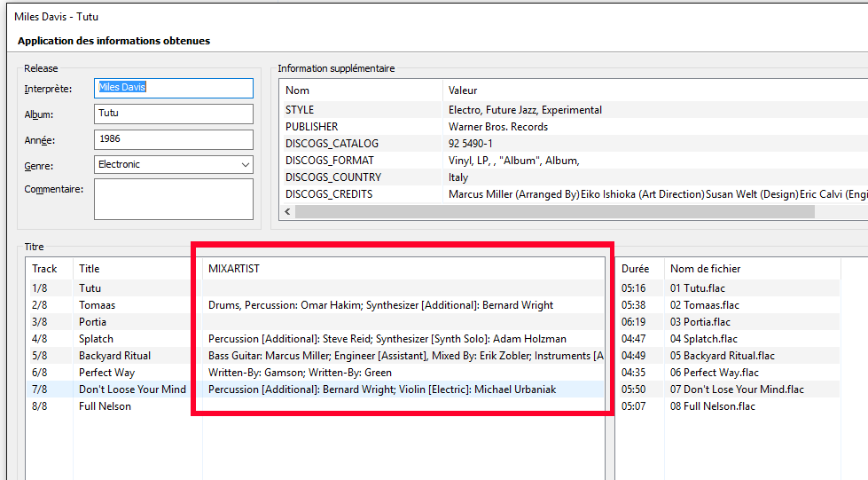Click the Track column header

44,269
